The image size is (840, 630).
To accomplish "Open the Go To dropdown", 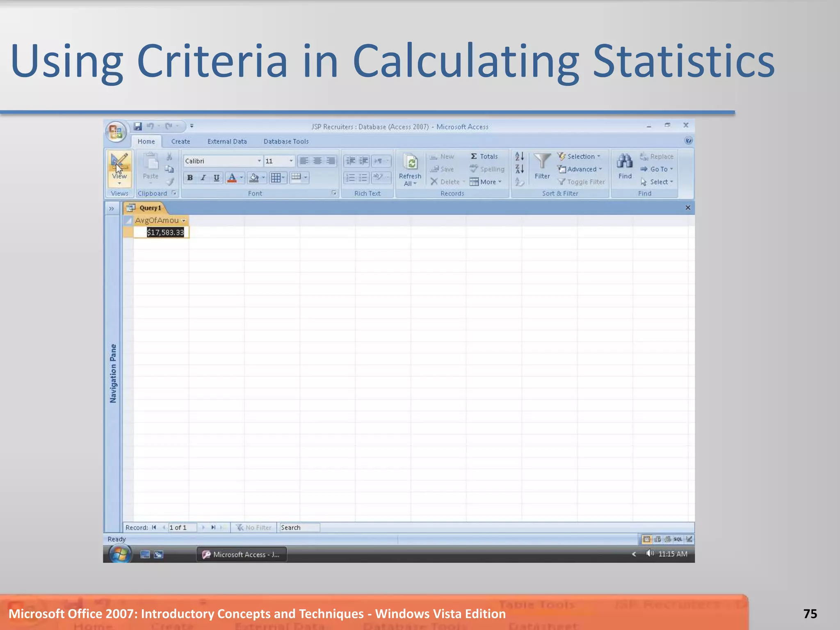I will pyautogui.click(x=657, y=169).
